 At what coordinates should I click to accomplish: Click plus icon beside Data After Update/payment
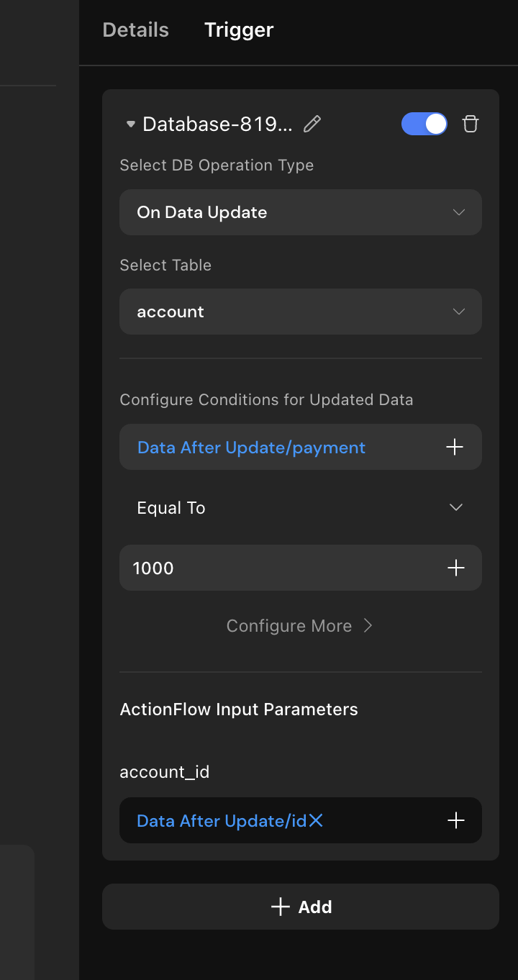[x=455, y=447]
